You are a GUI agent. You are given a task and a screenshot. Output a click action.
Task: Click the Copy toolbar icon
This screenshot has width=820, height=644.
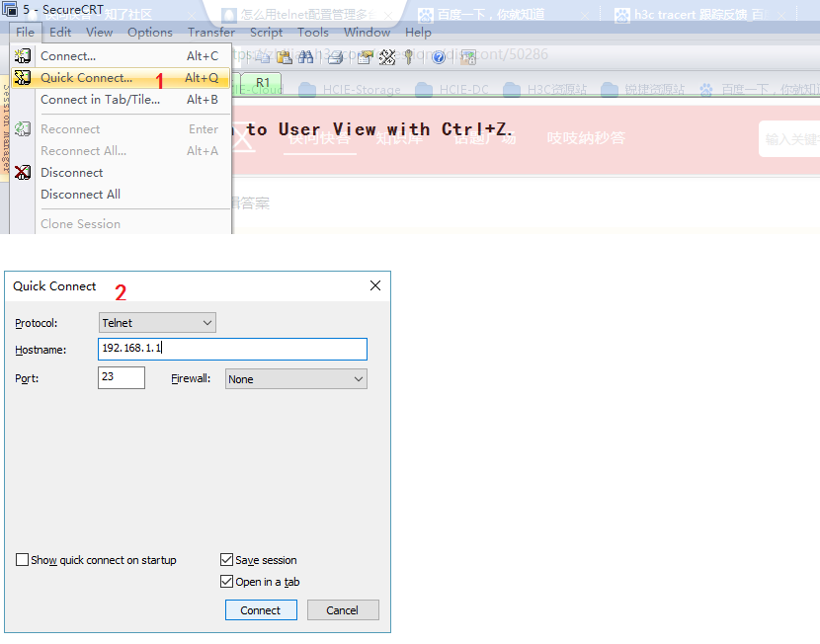(x=262, y=57)
